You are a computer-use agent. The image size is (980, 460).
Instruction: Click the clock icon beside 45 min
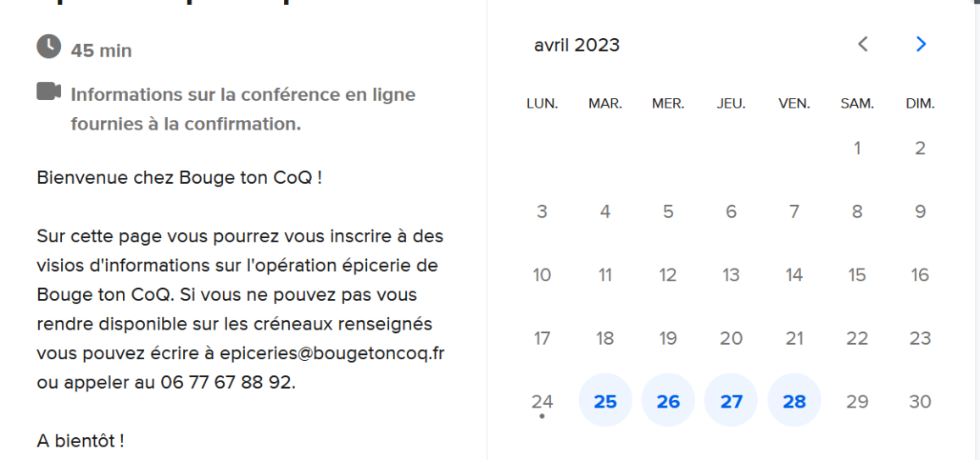(49, 47)
